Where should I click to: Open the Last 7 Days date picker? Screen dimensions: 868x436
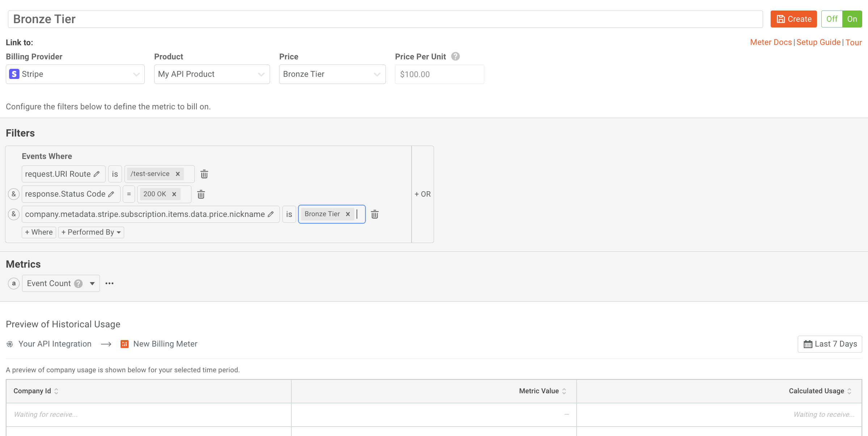pyautogui.click(x=830, y=344)
